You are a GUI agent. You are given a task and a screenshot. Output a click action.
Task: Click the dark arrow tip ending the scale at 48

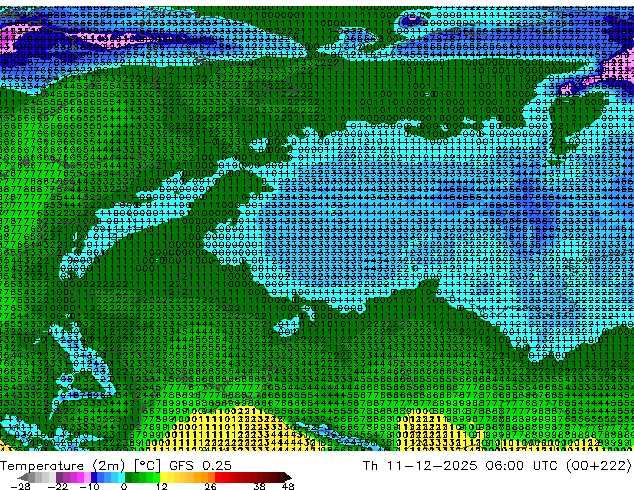coord(288,477)
